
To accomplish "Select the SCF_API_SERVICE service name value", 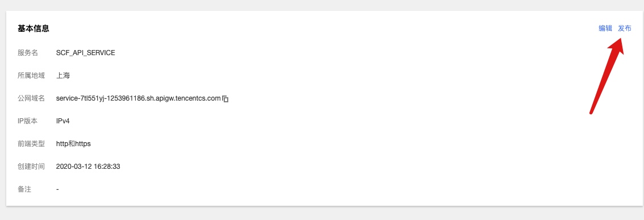I will 85,53.
